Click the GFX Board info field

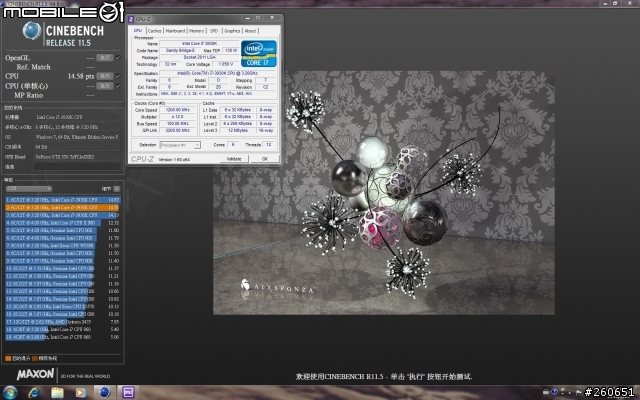(x=77, y=157)
